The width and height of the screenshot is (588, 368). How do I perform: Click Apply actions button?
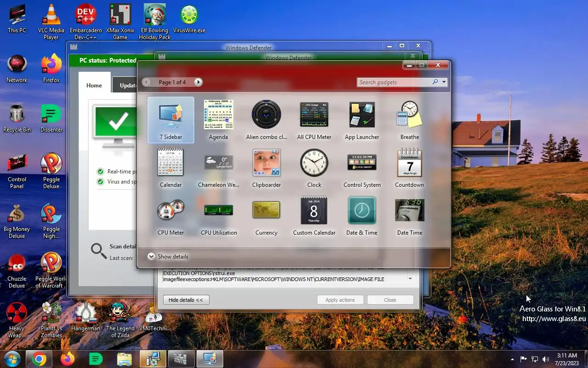340,300
